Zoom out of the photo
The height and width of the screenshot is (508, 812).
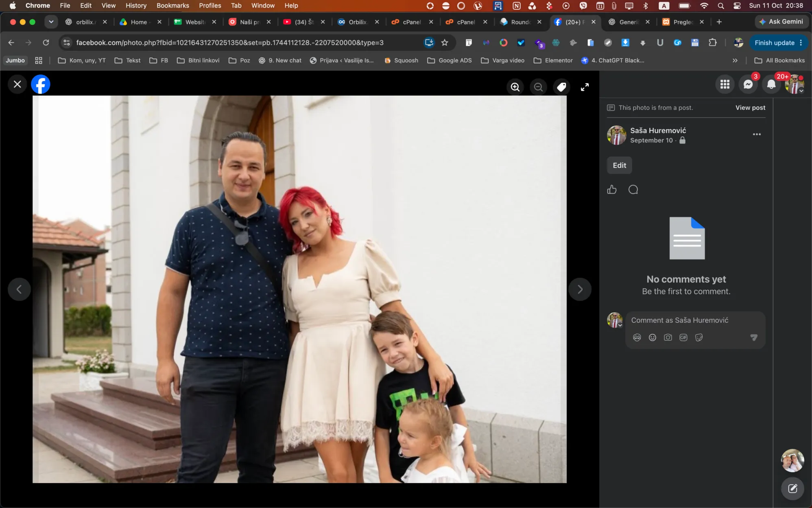coord(538,87)
